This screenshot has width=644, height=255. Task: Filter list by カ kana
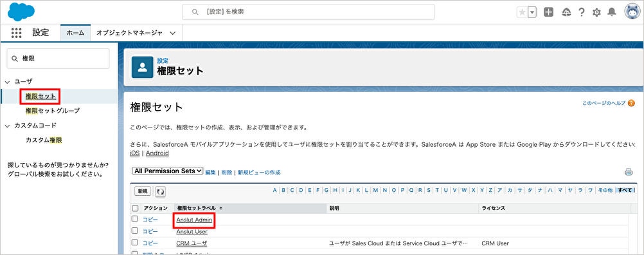click(510, 190)
